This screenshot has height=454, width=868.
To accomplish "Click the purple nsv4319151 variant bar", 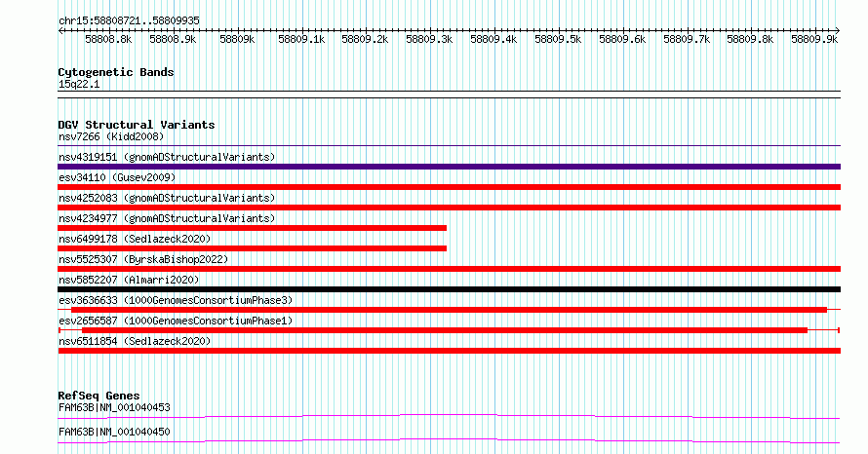I will (449, 167).
